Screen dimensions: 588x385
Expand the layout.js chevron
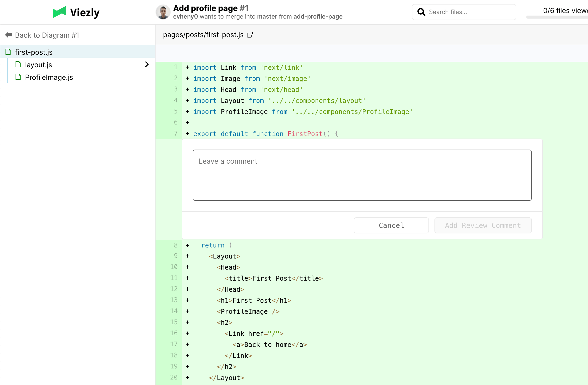(x=147, y=65)
